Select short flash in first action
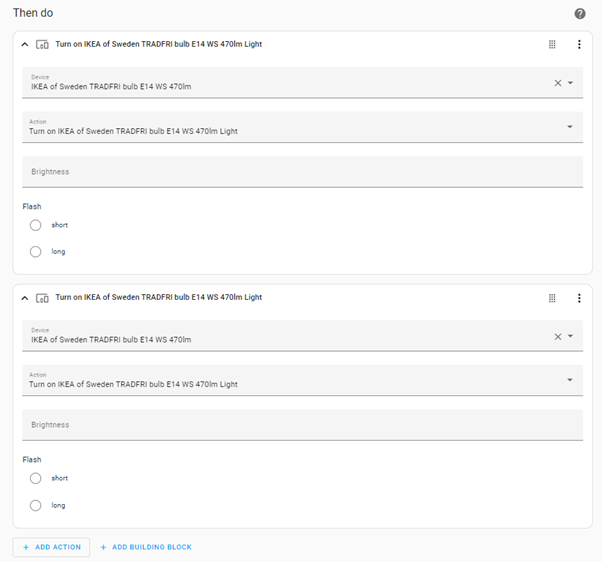The image size is (602, 562). (36, 225)
